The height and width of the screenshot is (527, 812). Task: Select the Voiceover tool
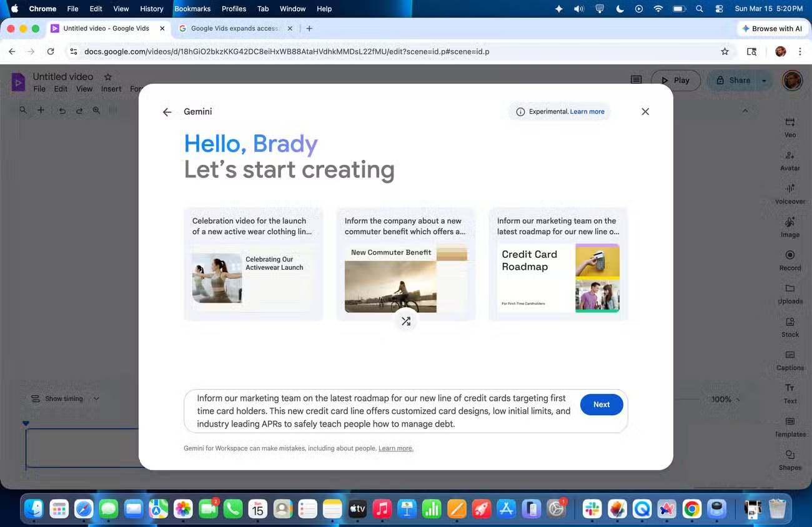click(x=790, y=194)
